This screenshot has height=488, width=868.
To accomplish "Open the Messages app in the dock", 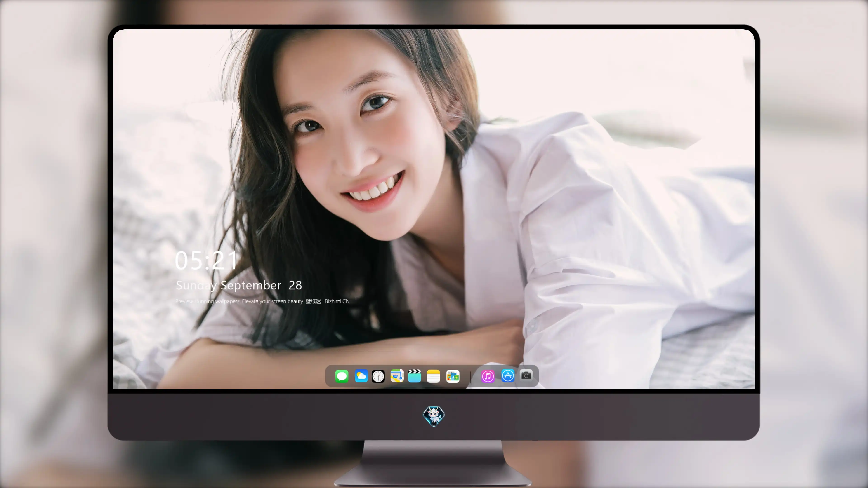I will click(x=342, y=376).
